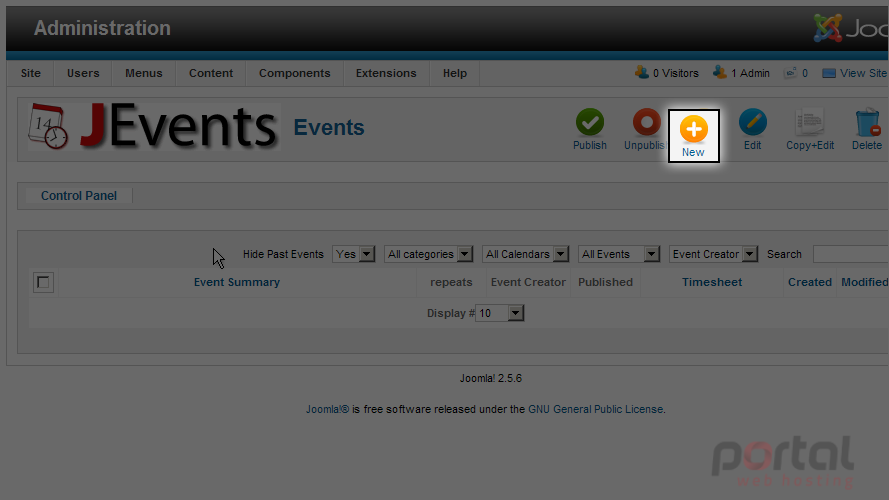Click the 'Published' column header
889x500 pixels.
[x=605, y=282]
